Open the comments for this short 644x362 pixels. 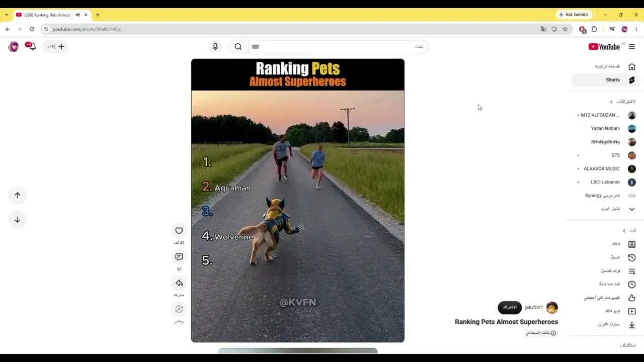pyautogui.click(x=179, y=257)
